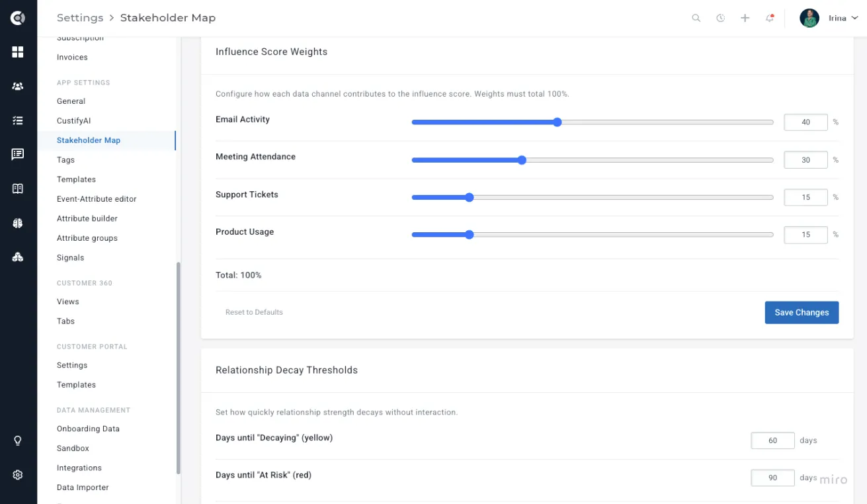
Task: Open Attribute builder settings
Action: (x=87, y=218)
